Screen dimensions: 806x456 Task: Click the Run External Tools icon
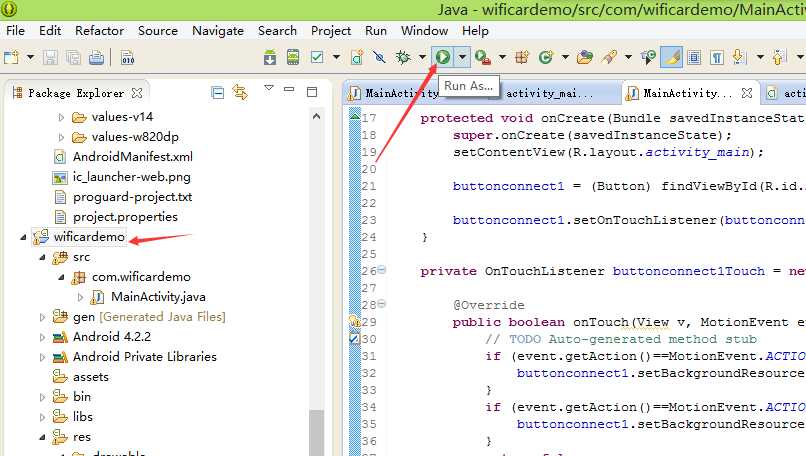482,57
